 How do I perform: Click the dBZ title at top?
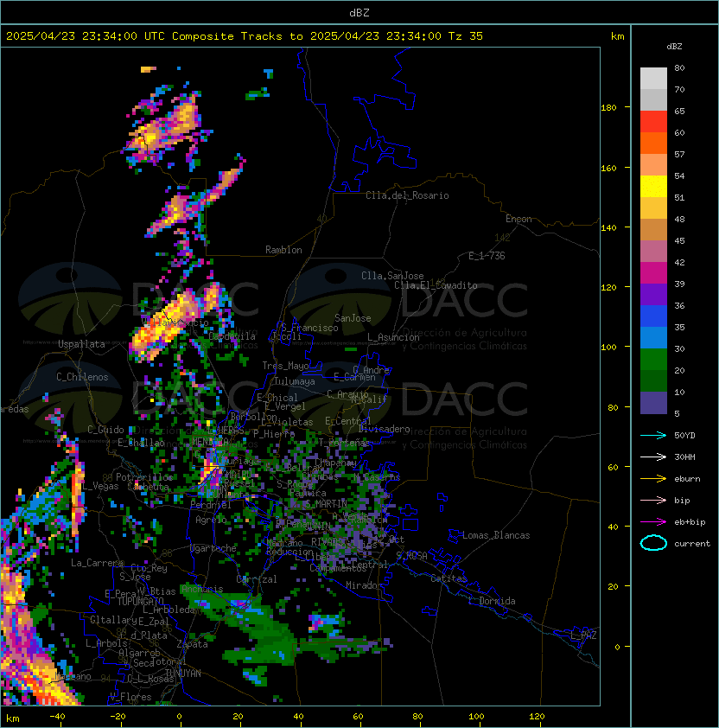359,13
